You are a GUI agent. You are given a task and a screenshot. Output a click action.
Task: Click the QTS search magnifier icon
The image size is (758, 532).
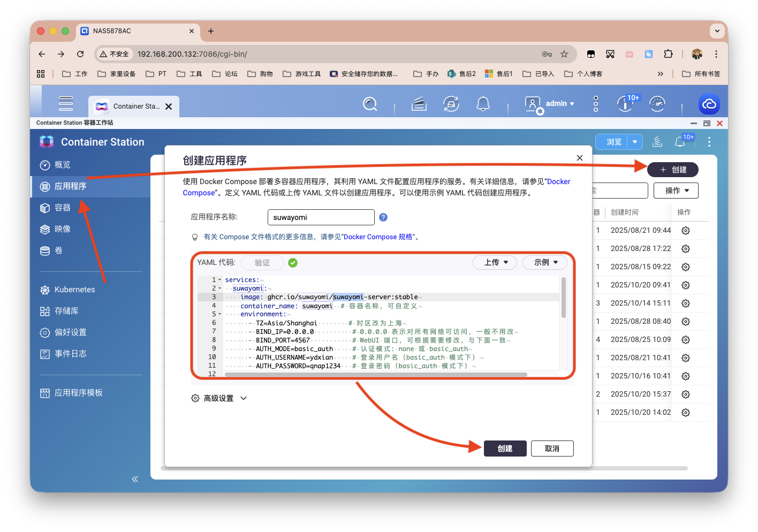coord(370,104)
